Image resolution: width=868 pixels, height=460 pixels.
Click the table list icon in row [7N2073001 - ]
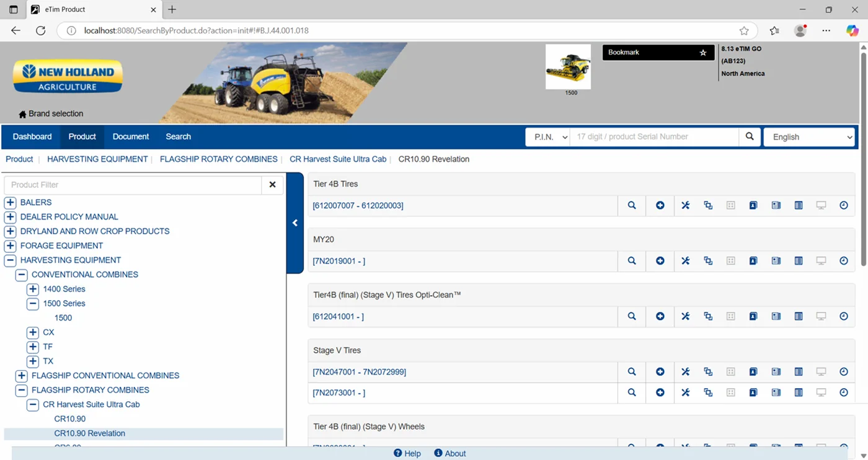tap(799, 392)
